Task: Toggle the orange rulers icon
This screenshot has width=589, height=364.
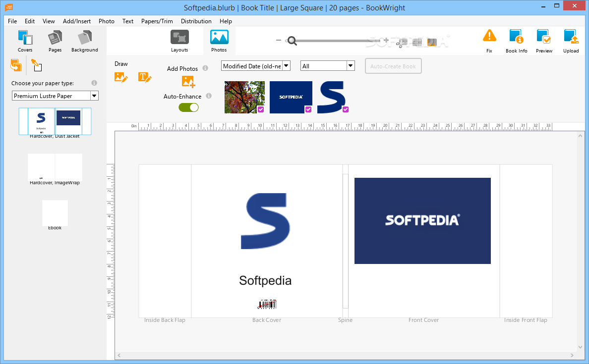Action: click(432, 43)
